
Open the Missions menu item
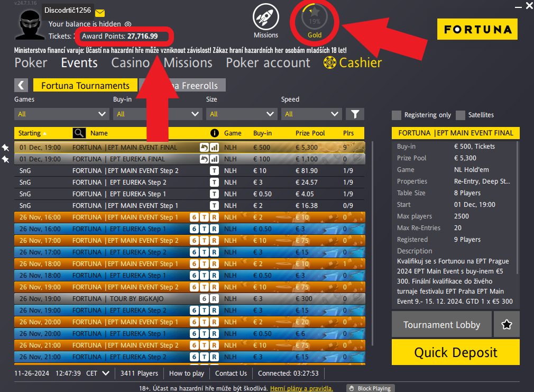click(x=188, y=63)
